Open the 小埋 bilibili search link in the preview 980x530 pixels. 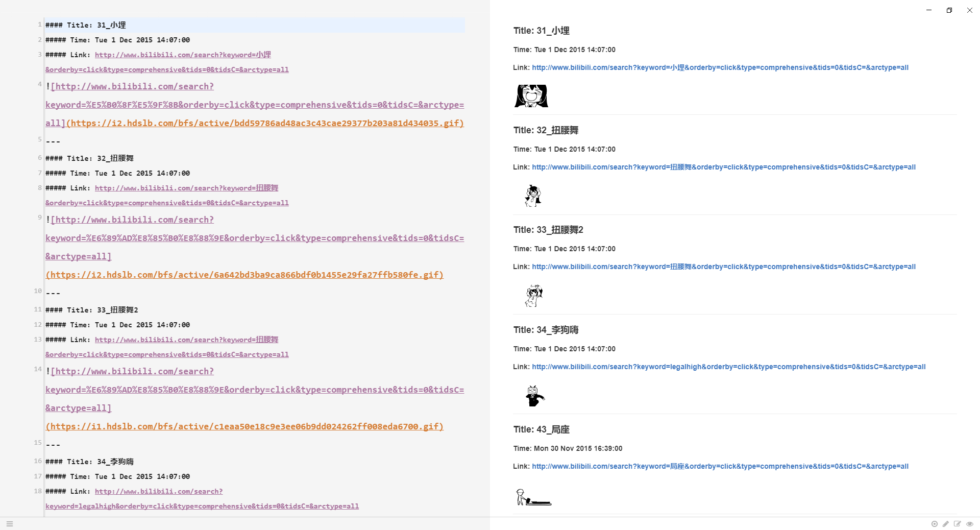click(x=720, y=67)
